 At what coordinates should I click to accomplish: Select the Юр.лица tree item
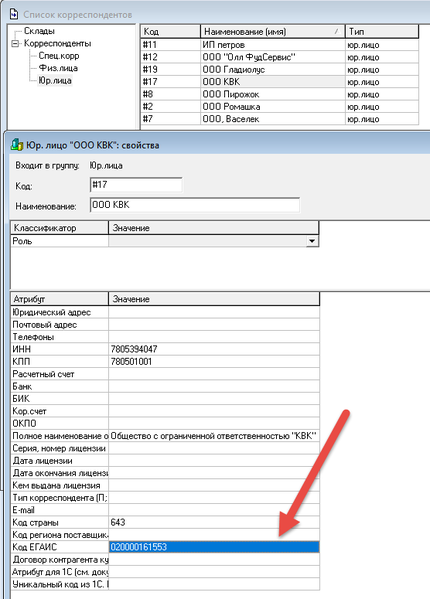(55, 81)
